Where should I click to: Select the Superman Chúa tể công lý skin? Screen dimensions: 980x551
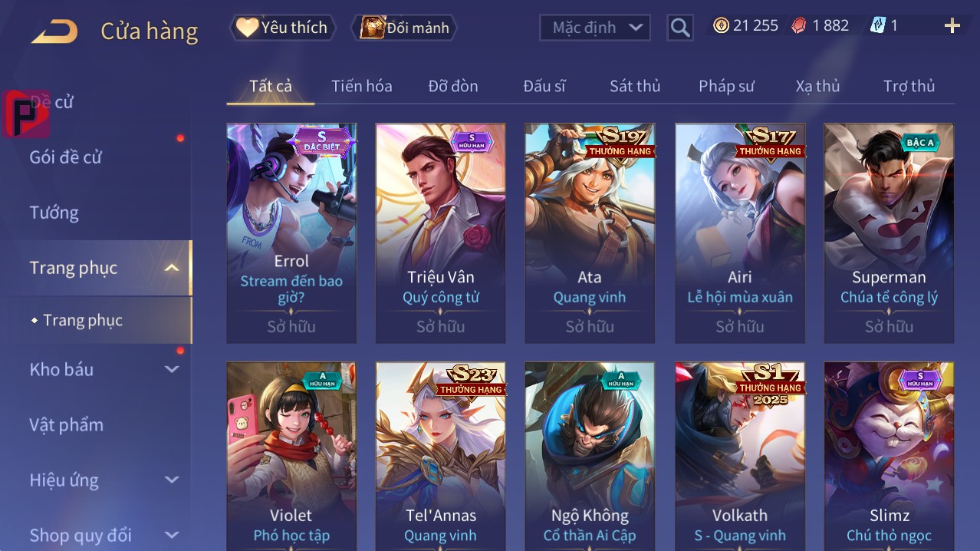[x=889, y=233]
